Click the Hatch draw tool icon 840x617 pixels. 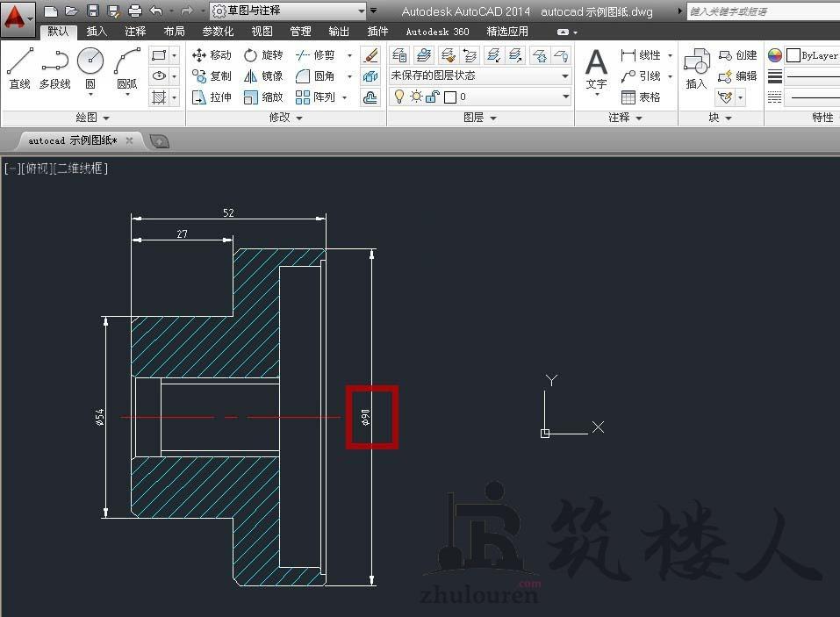tap(159, 97)
